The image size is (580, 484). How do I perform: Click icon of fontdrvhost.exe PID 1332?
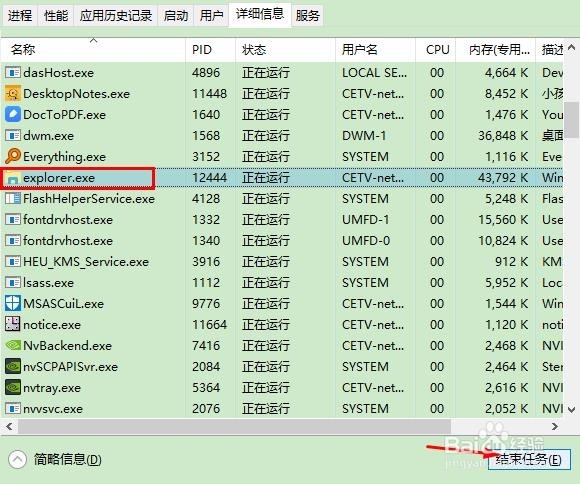(x=13, y=220)
